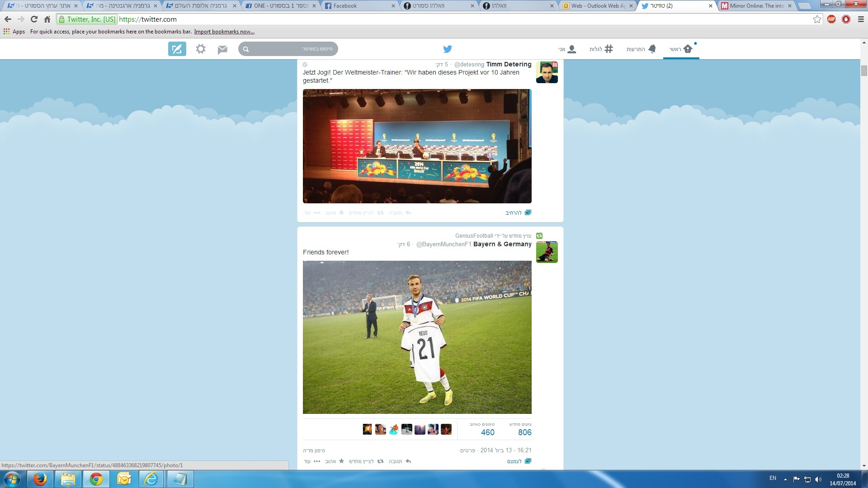Open the Bayern & Germany profile name

pos(502,244)
